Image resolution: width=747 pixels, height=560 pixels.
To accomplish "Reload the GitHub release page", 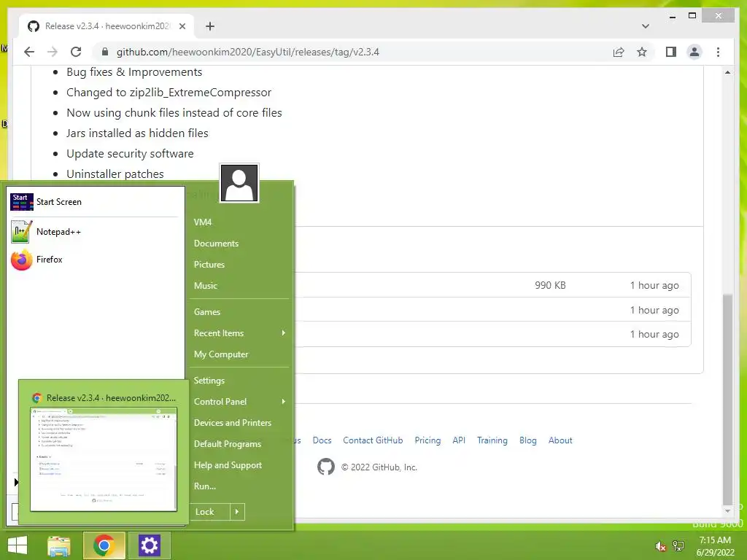I will click(76, 52).
